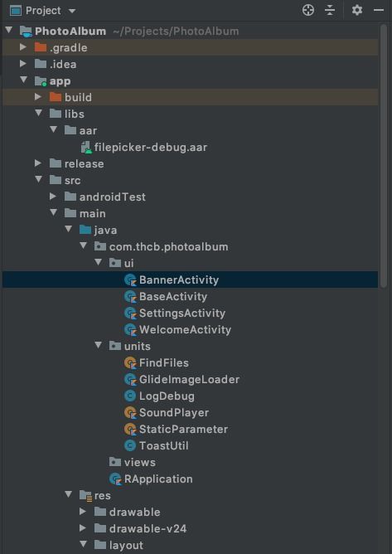Collapse the libs folder
This screenshot has height=554, width=392.
[x=38, y=114]
